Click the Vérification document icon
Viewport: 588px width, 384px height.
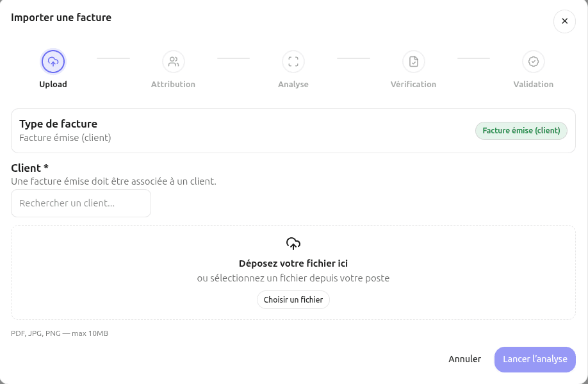(x=413, y=61)
